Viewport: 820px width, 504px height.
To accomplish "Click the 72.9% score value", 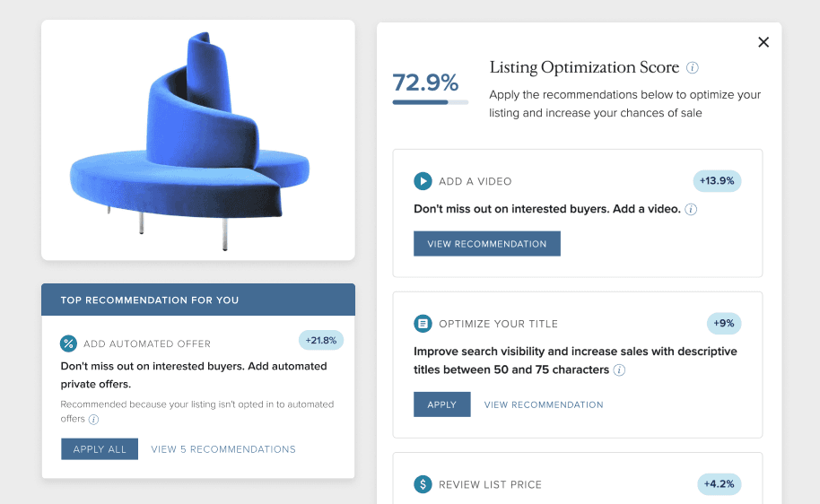I will 425,83.
